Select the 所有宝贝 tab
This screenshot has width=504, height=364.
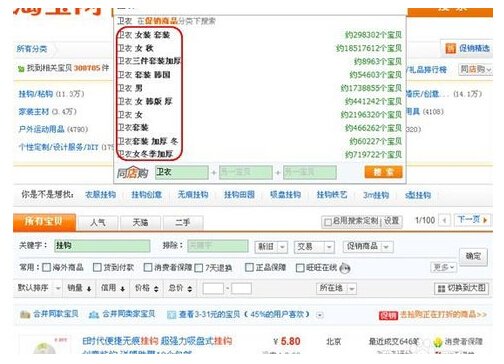(x=44, y=221)
